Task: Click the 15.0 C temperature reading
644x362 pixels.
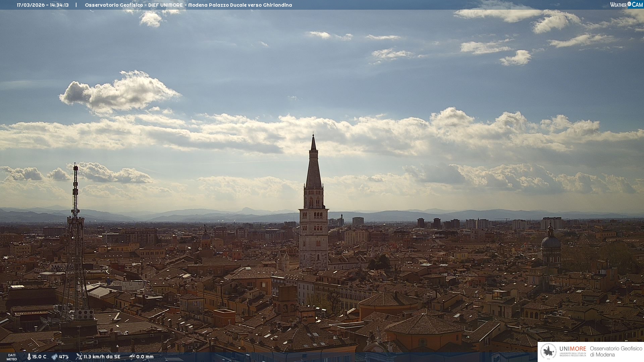Action: pyautogui.click(x=39, y=357)
